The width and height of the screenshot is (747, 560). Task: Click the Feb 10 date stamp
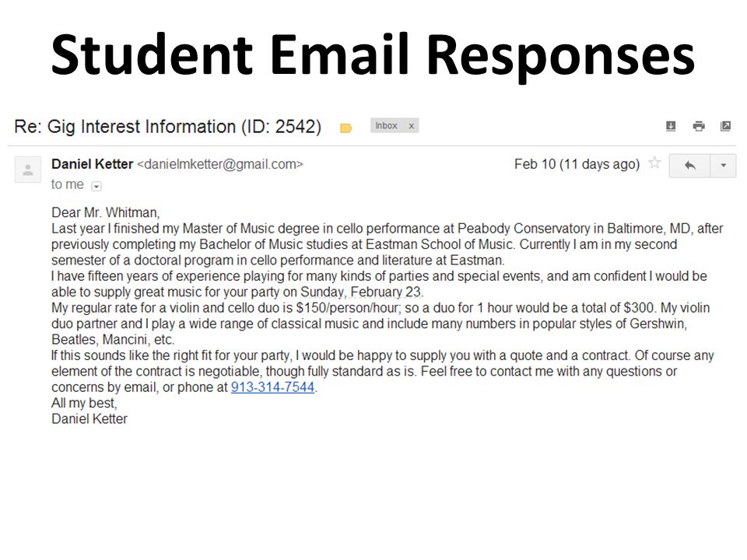click(577, 164)
